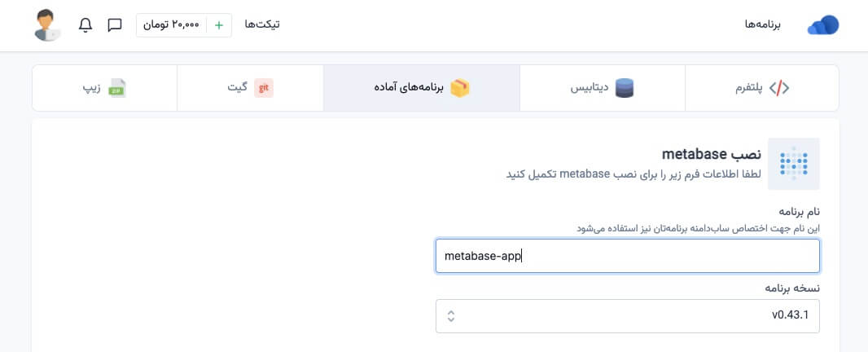Screen dimensions: 868x352
Task: Click the metabase-app name input field
Action: coord(627,256)
